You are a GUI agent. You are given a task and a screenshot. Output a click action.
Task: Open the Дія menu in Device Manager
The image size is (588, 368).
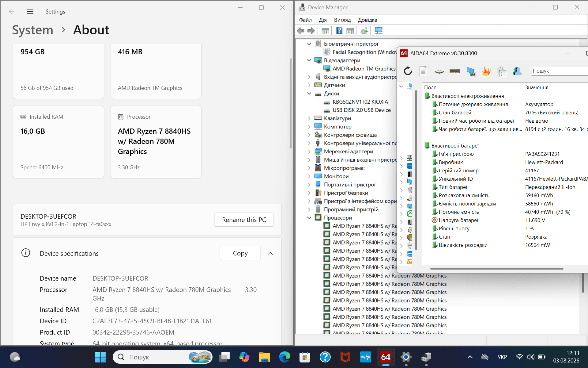(x=323, y=20)
